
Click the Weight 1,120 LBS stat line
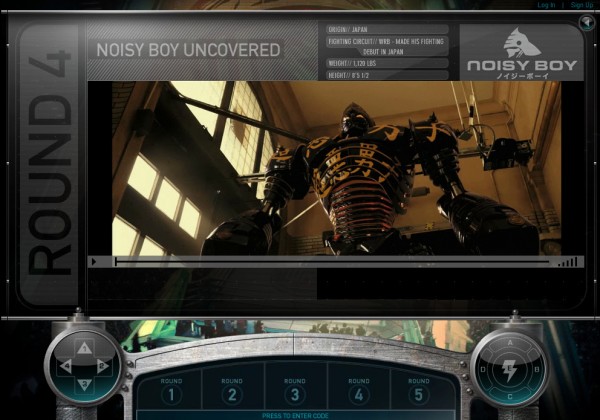387,63
